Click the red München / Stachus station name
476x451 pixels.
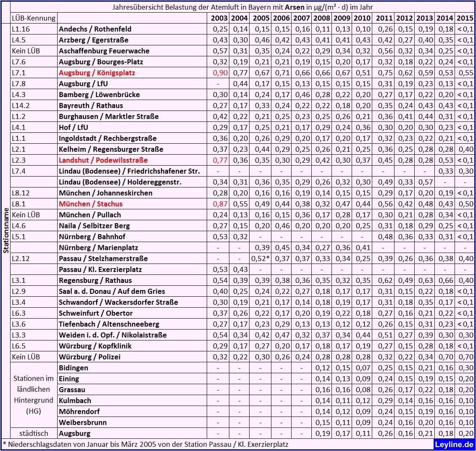[90, 204]
